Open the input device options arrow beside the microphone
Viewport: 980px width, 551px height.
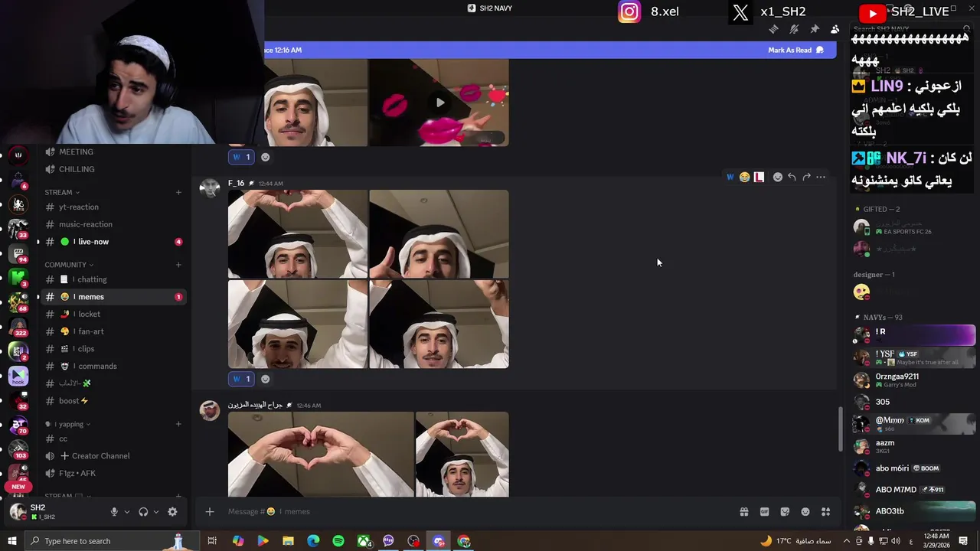(x=127, y=512)
